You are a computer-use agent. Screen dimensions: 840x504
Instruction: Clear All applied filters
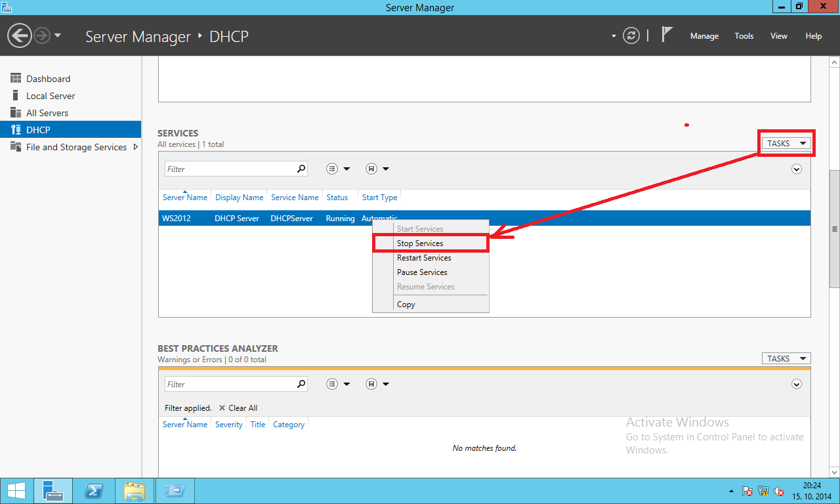click(x=238, y=408)
